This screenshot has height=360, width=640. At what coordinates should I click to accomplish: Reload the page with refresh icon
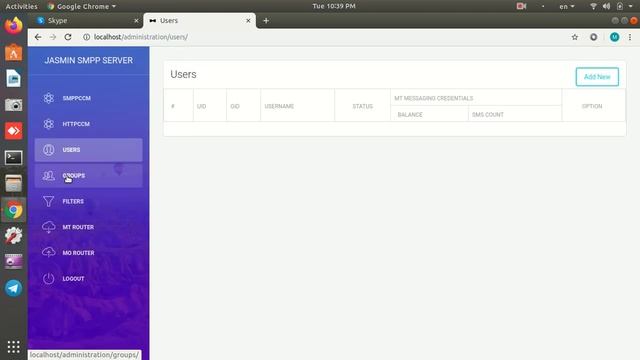[68, 37]
